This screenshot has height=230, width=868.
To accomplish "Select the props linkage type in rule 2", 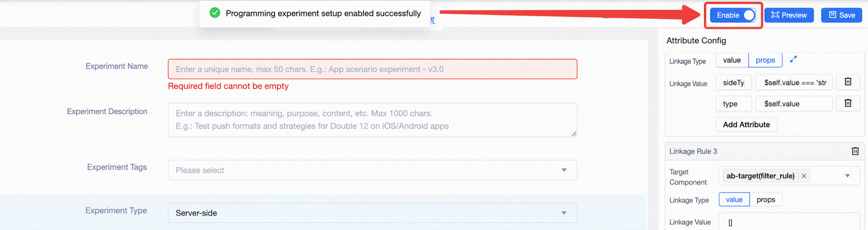I will pyautogui.click(x=765, y=60).
